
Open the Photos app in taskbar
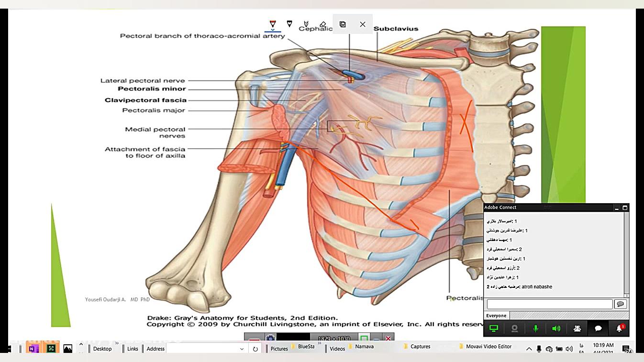coord(67,349)
